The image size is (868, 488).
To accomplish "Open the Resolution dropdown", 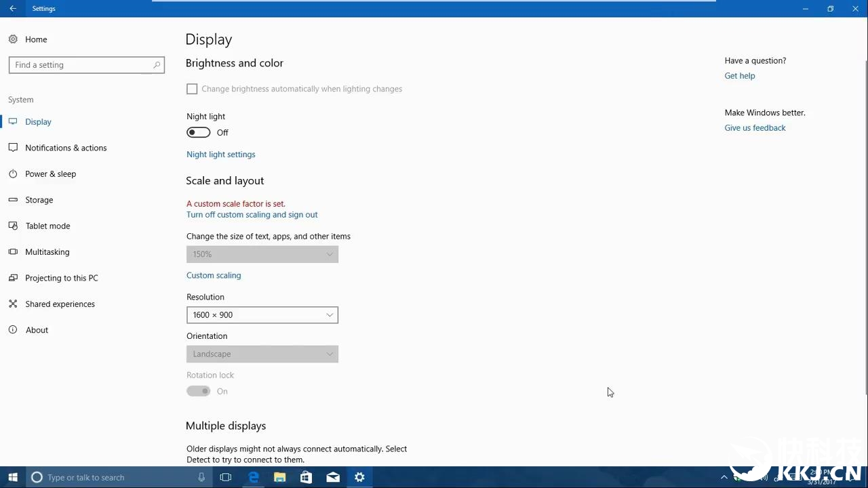I will pyautogui.click(x=262, y=315).
